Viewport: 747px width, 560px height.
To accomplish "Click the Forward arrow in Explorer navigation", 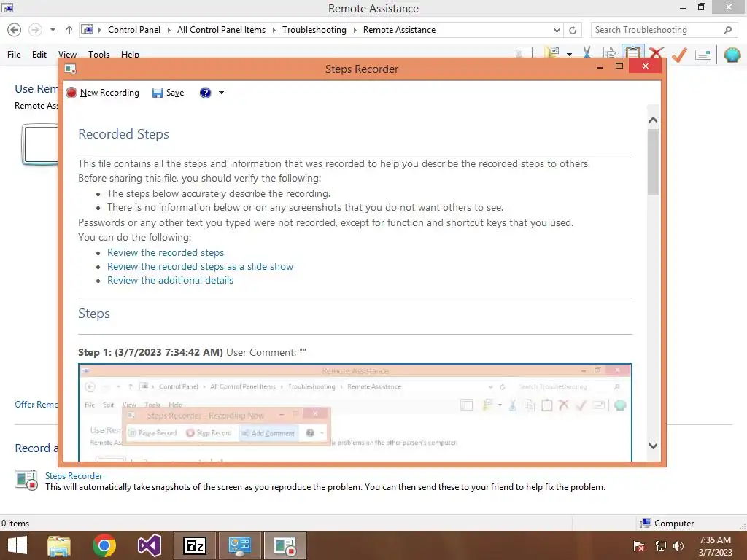I will (x=35, y=30).
